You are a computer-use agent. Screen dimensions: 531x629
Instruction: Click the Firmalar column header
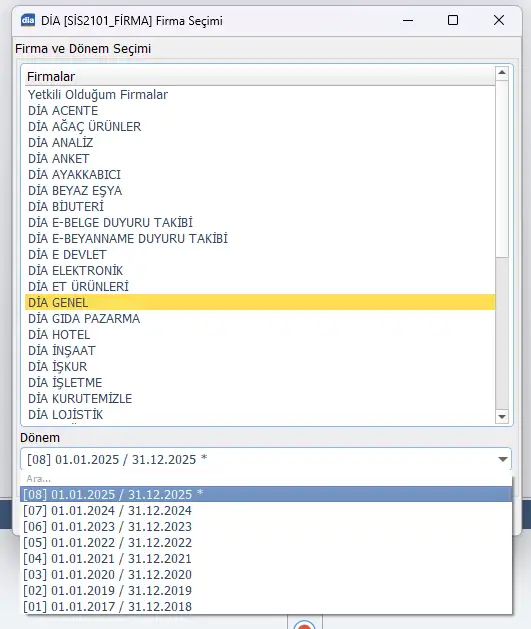pyautogui.click(x=260, y=76)
